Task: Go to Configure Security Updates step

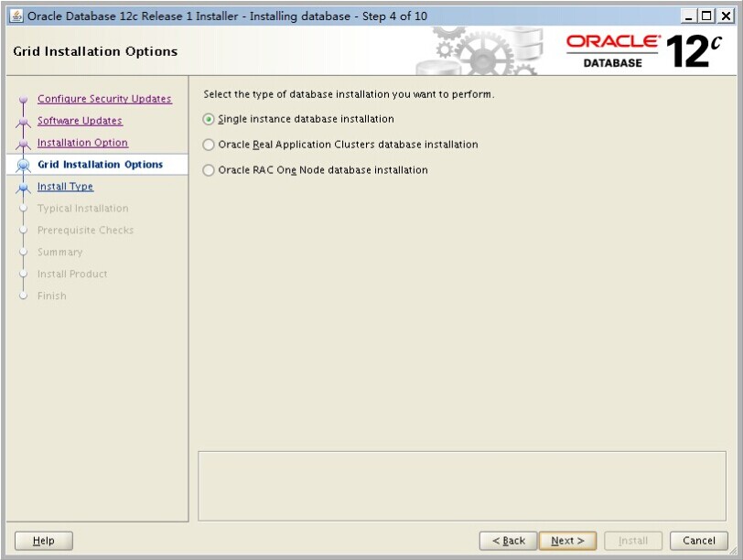Action: 104,99
